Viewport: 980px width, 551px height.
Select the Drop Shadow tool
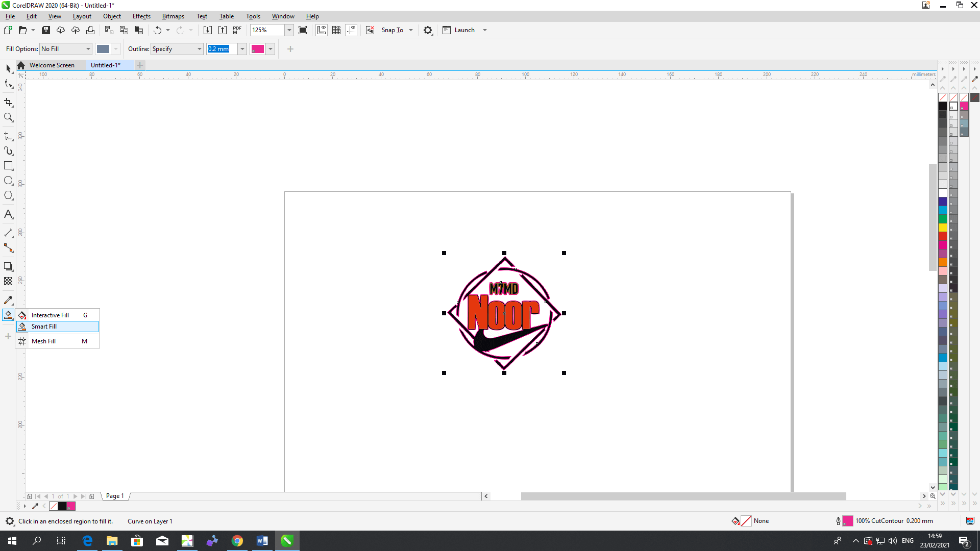tap(8, 267)
